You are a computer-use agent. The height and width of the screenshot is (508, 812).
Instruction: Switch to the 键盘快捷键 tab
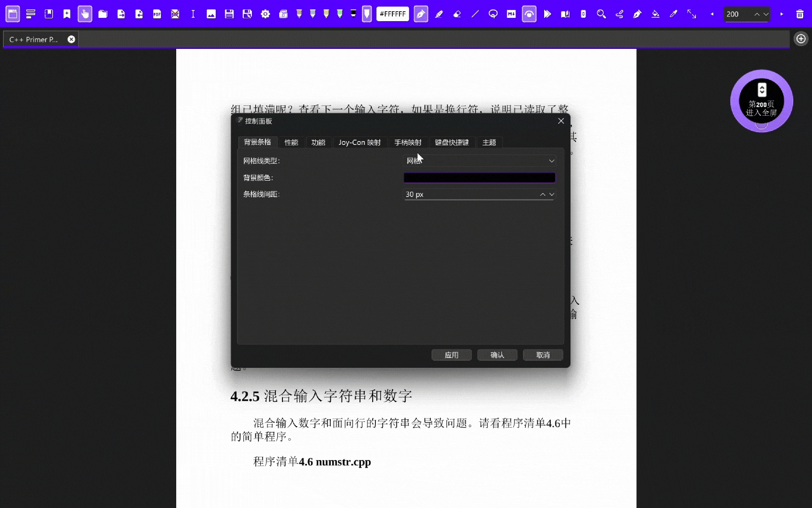452,142
